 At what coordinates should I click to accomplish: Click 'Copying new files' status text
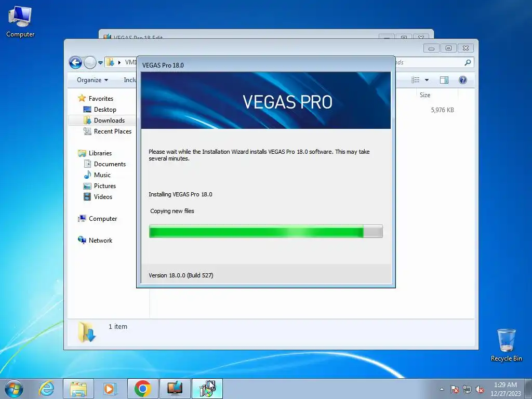click(x=172, y=211)
